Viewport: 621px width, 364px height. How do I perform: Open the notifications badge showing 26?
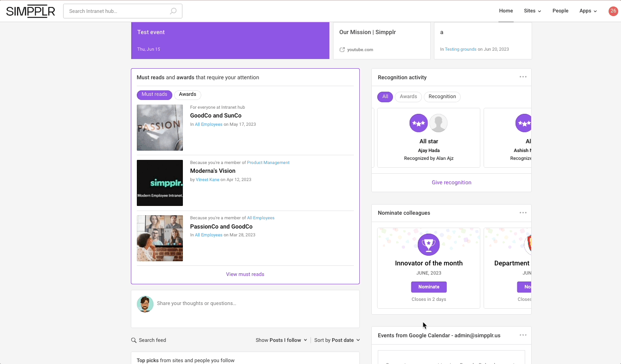tap(613, 11)
